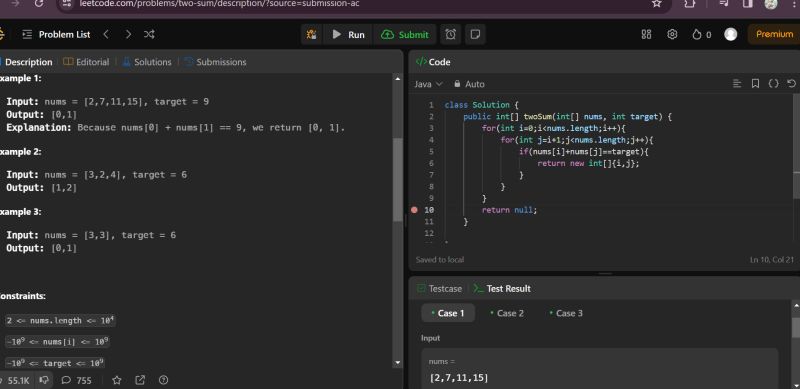The width and height of the screenshot is (800, 389).
Task: Run the code
Action: point(348,35)
